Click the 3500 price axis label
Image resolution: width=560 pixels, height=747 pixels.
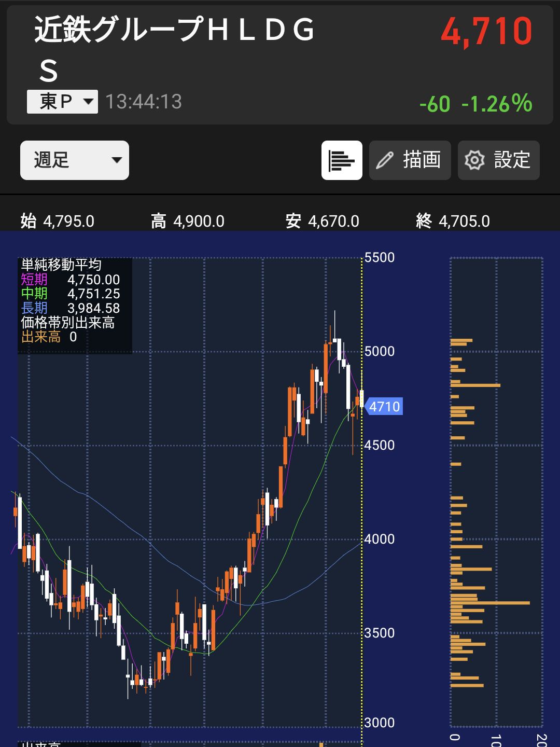tap(380, 633)
